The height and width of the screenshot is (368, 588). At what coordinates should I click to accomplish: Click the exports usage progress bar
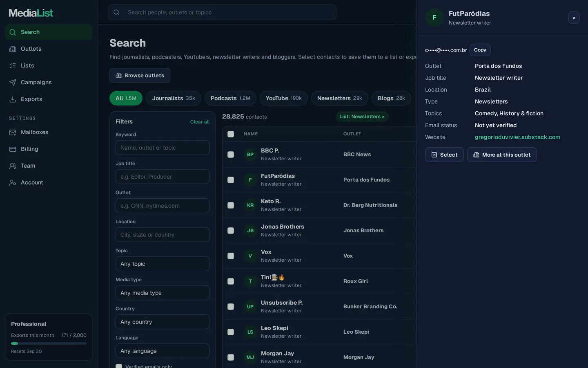click(x=49, y=343)
